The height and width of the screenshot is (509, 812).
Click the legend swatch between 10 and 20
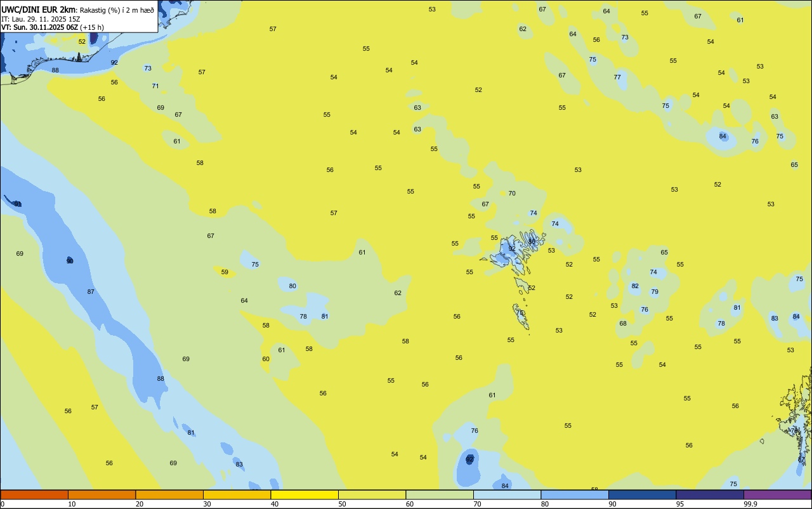point(101,494)
